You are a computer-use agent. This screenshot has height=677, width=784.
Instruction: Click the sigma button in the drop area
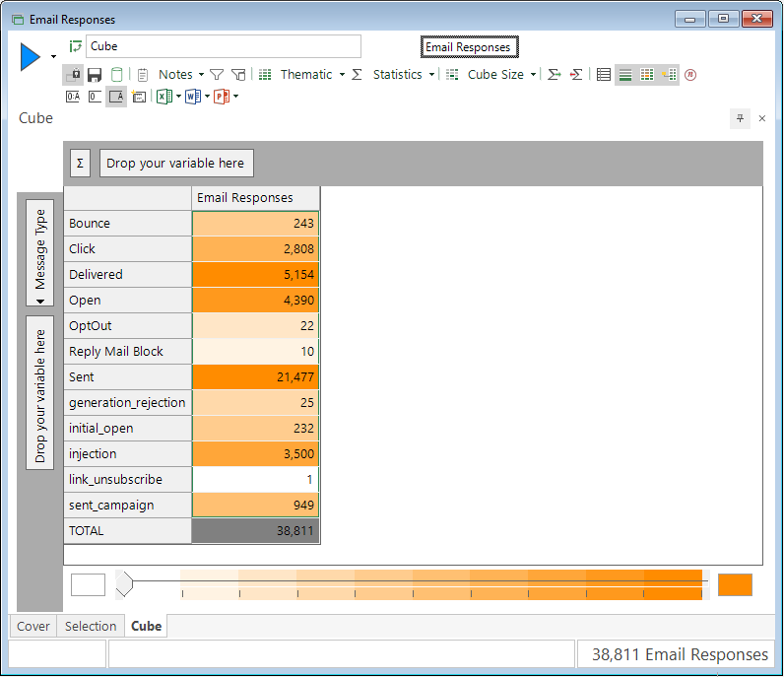coord(80,164)
